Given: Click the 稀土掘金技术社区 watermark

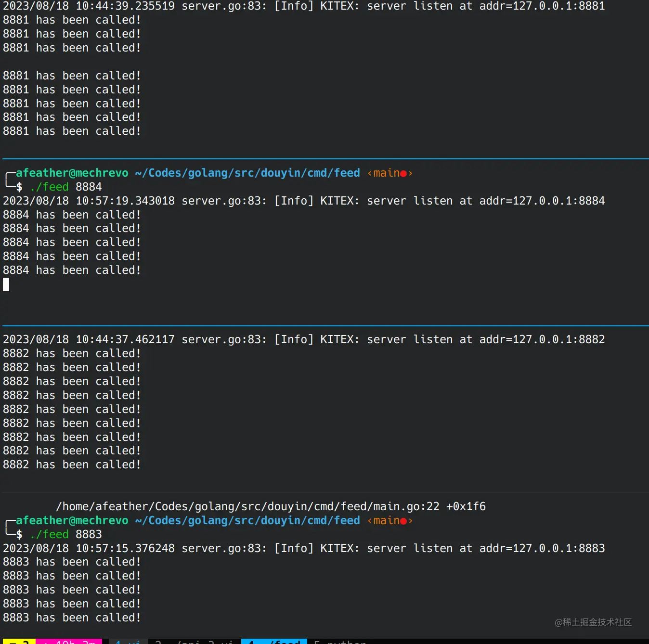Looking at the screenshot, I should (593, 622).
